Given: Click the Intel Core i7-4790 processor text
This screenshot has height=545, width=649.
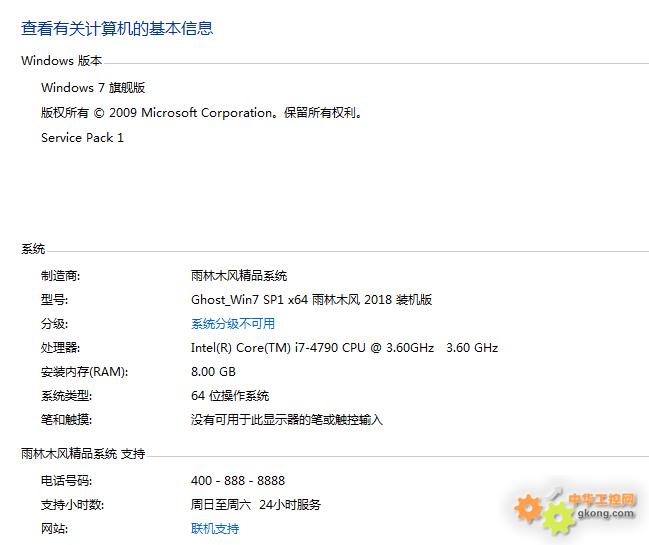Looking at the screenshot, I should [x=344, y=348].
